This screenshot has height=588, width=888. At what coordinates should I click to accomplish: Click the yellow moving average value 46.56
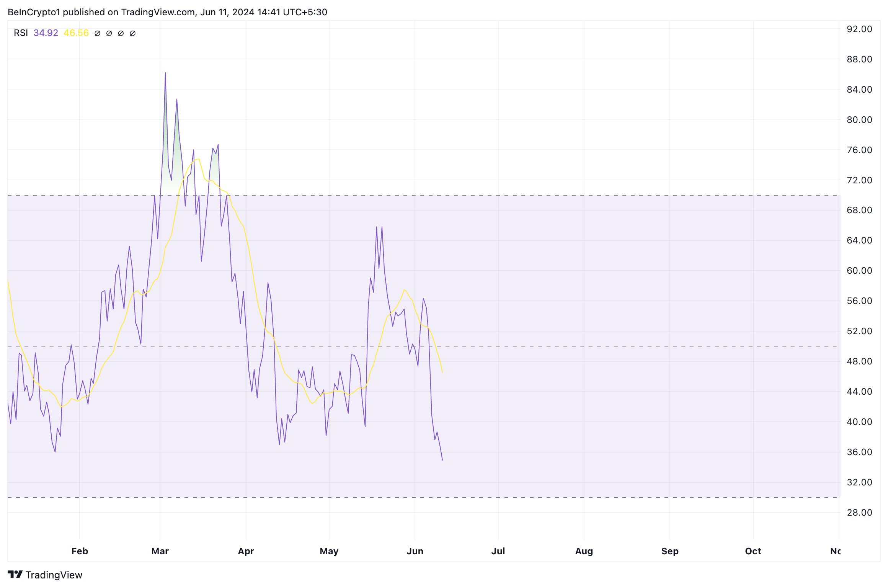coord(76,33)
